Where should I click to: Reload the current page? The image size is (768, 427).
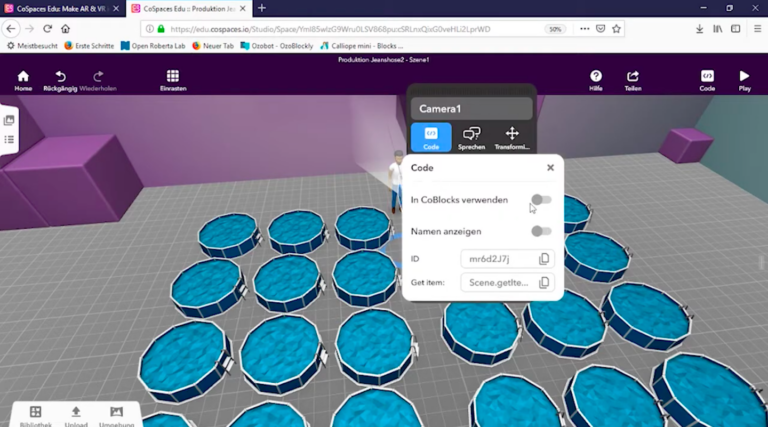pyautogui.click(x=48, y=29)
